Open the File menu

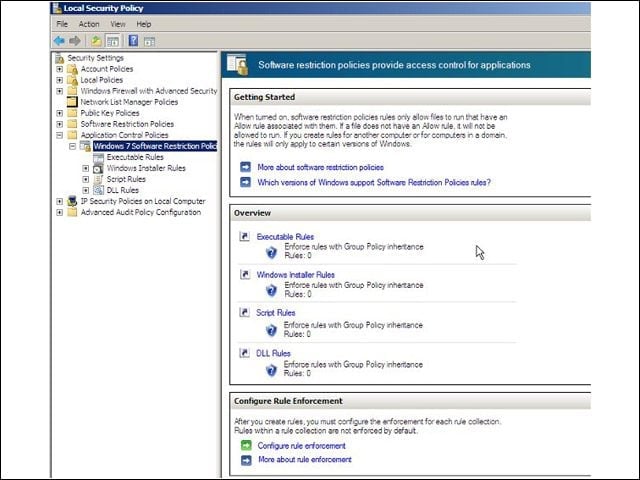62,24
